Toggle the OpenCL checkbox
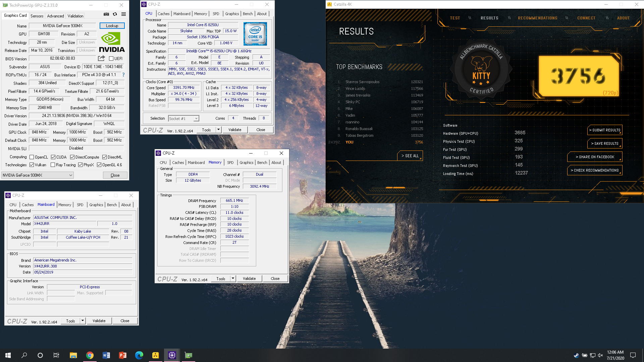Viewport: 644px width, 362px height. [x=32, y=157]
